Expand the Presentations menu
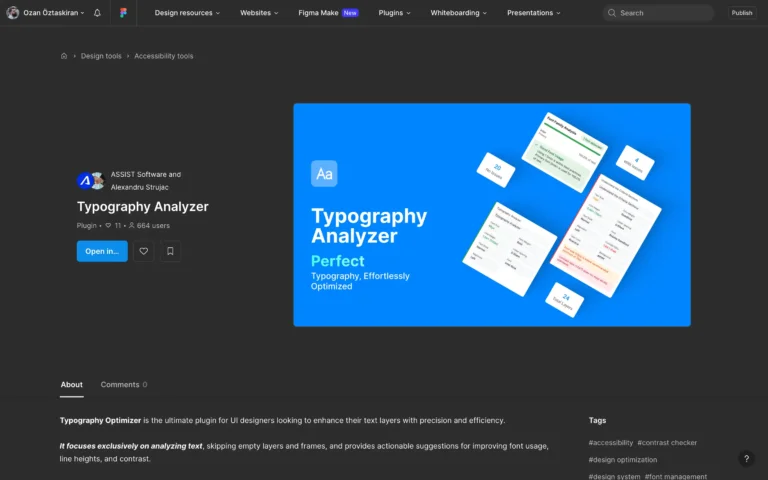Image resolution: width=768 pixels, height=480 pixels. (x=533, y=13)
